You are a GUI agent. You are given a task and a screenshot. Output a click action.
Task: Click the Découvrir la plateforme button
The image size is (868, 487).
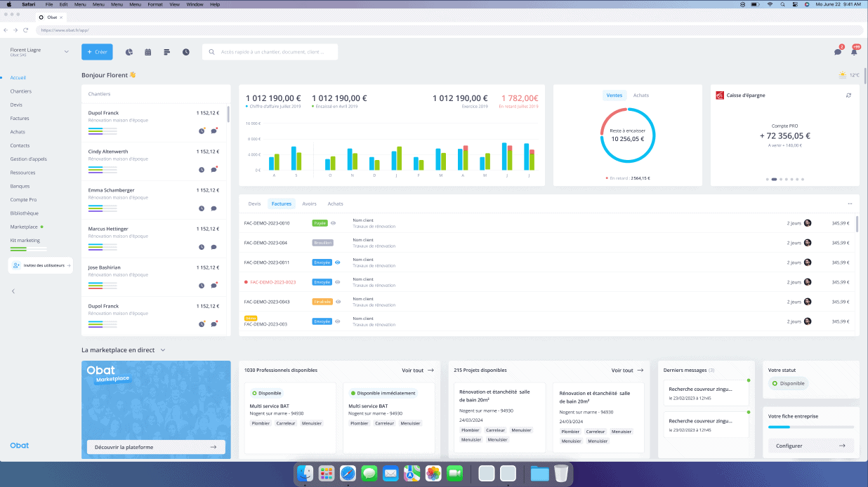tap(156, 447)
